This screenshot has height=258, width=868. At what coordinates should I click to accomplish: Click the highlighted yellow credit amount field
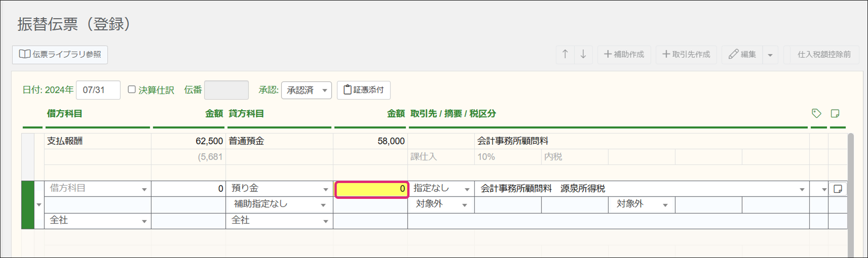(x=372, y=190)
